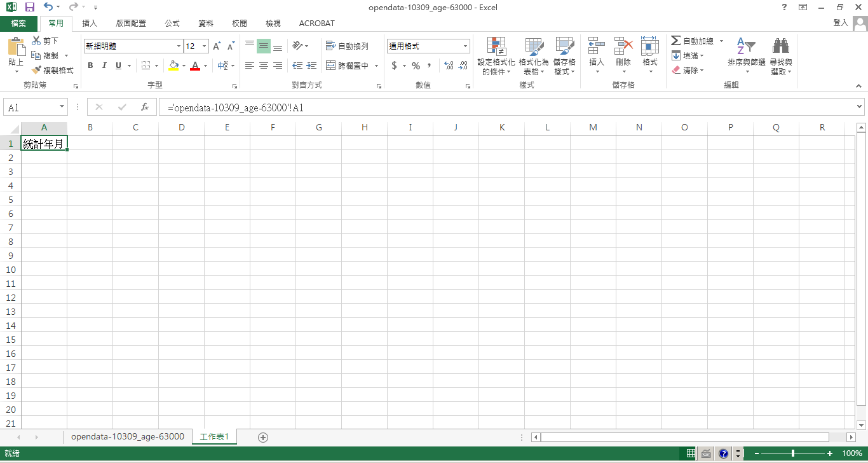The width and height of the screenshot is (868, 463).
Task: Click the Insert Function fx icon
Action: point(145,107)
